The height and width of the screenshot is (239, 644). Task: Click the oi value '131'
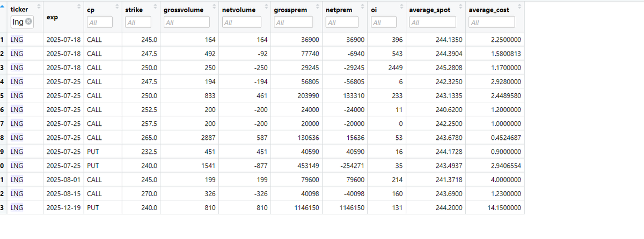click(397, 207)
